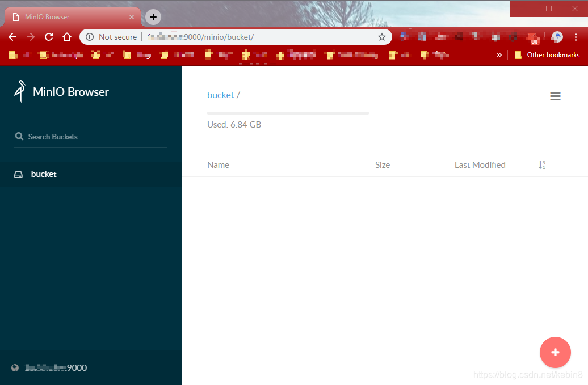
Task: Open the bucket breadcrumb link
Action: 220,95
